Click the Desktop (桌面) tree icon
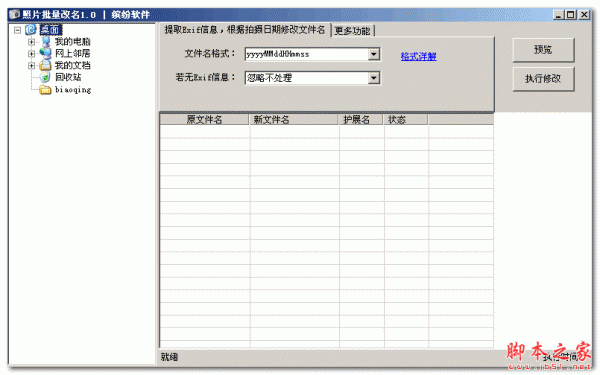 click(31, 29)
